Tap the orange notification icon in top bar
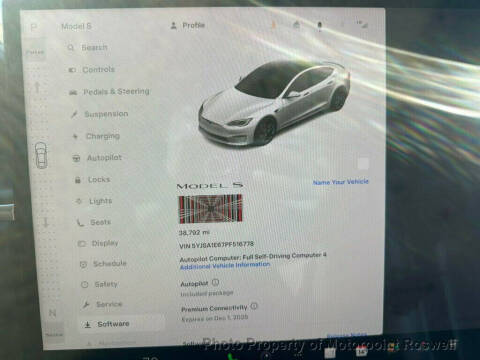The height and width of the screenshot is (360, 480). pos(274,25)
